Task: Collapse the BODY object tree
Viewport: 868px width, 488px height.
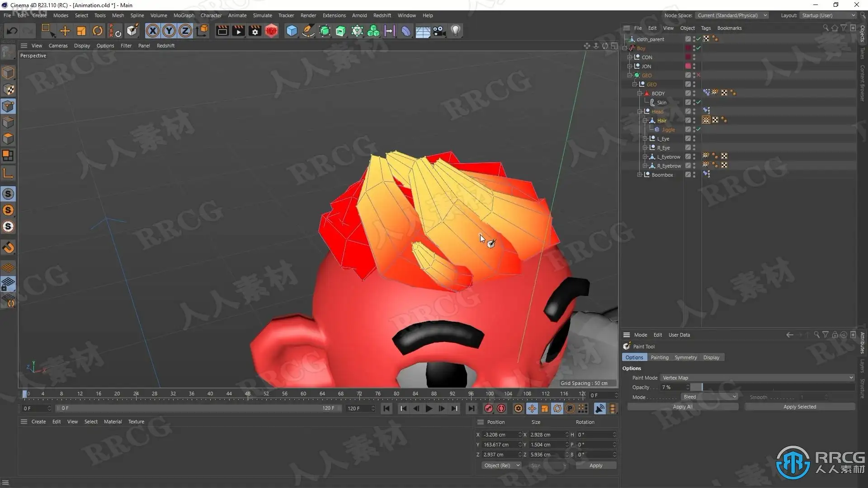Action: [640, 94]
